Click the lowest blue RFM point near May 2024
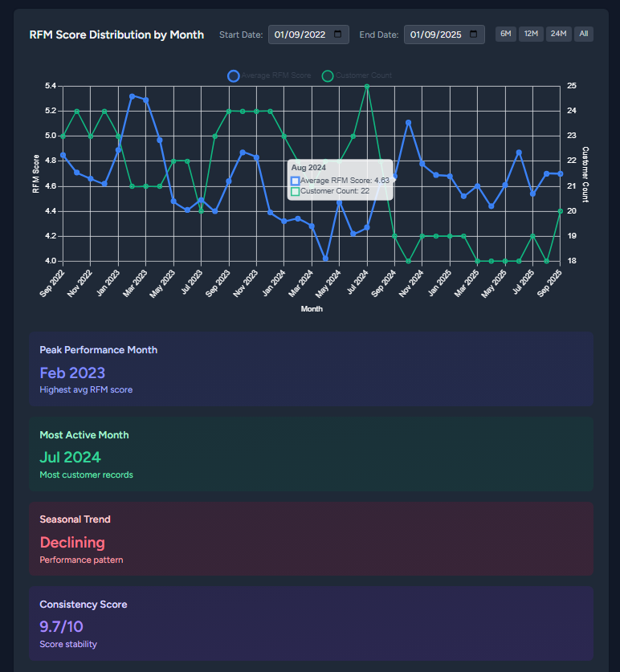This screenshot has width=620, height=672. (x=325, y=259)
